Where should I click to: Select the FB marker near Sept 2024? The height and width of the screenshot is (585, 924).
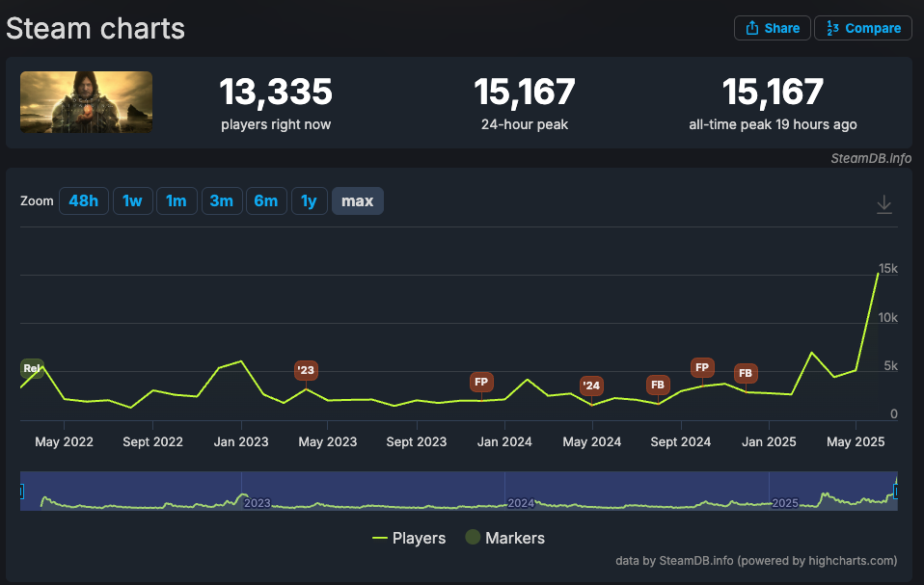pos(658,385)
